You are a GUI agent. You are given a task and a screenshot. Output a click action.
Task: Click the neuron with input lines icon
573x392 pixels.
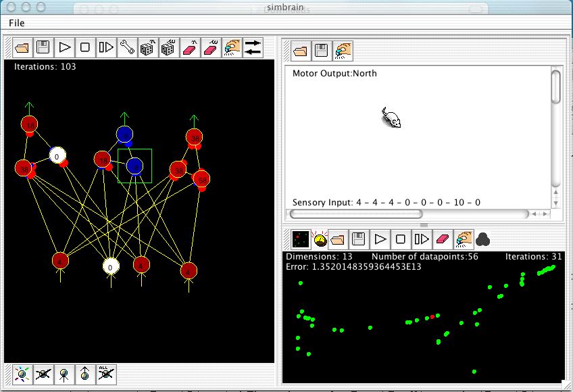[x=64, y=374]
